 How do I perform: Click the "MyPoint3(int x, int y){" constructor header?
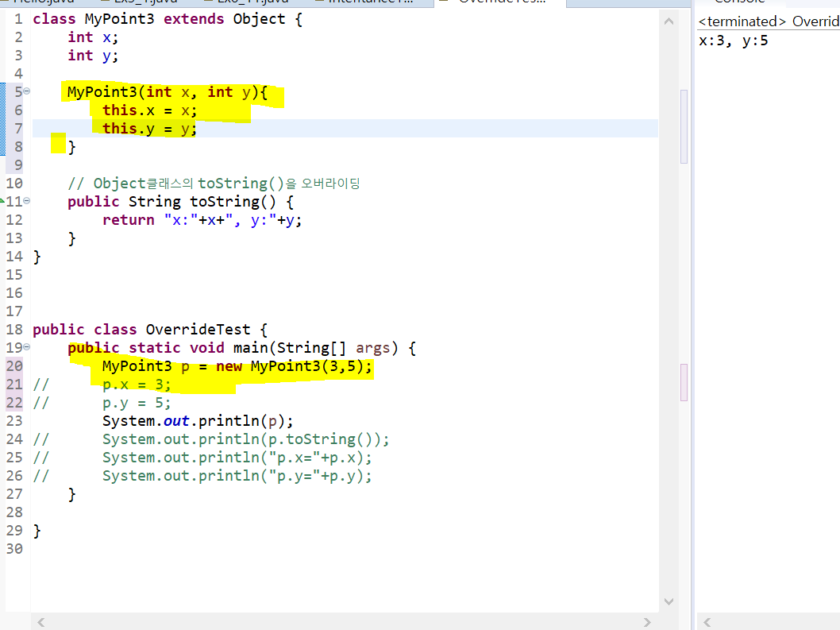tap(168, 92)
